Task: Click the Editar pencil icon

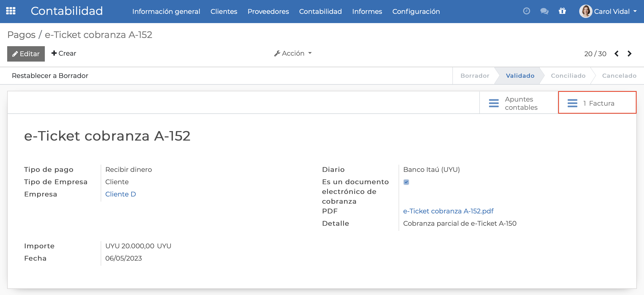Action: [x=15, y=54]
